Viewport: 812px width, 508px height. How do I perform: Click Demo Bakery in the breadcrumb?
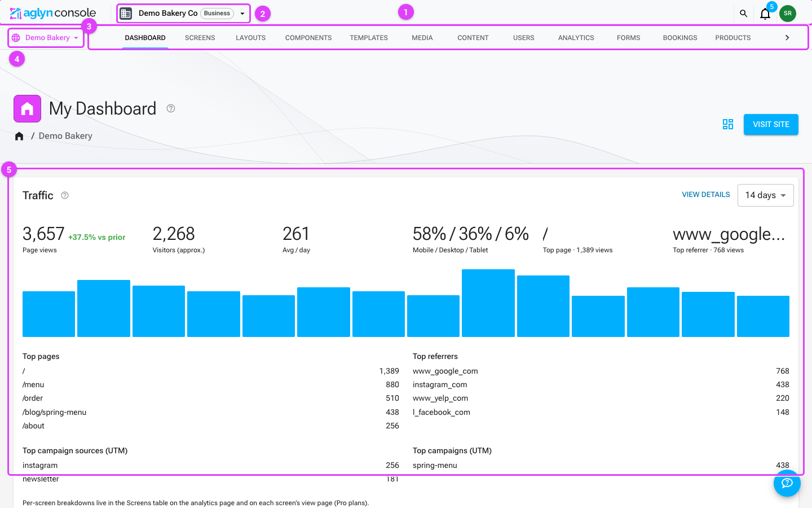(x=65, y=136)
